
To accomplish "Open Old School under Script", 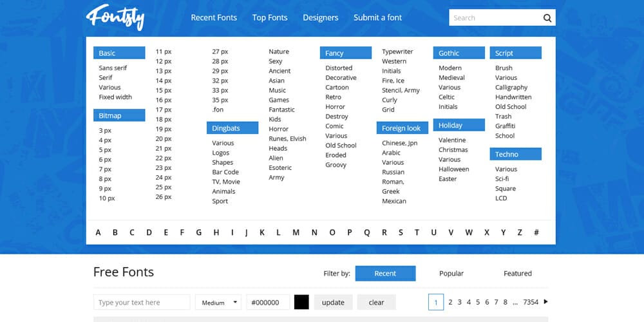I will pyautogui.click(x=511, y=106).
